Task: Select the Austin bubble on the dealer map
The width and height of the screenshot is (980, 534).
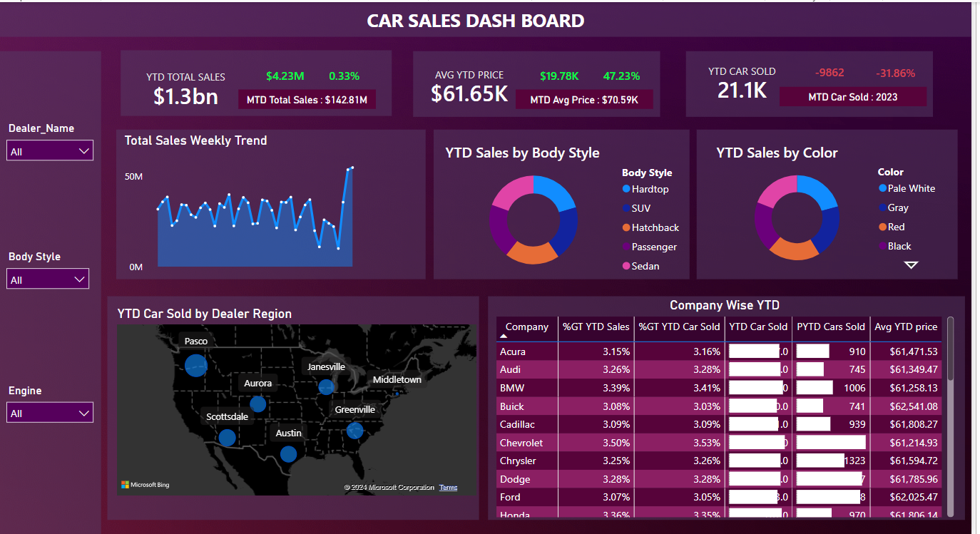Action: [287, 453]
